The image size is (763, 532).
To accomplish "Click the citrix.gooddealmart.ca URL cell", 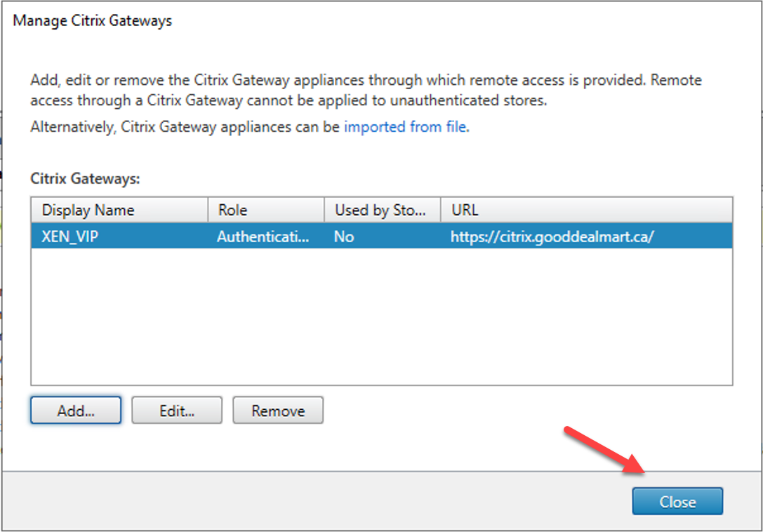I will point(552,237).
